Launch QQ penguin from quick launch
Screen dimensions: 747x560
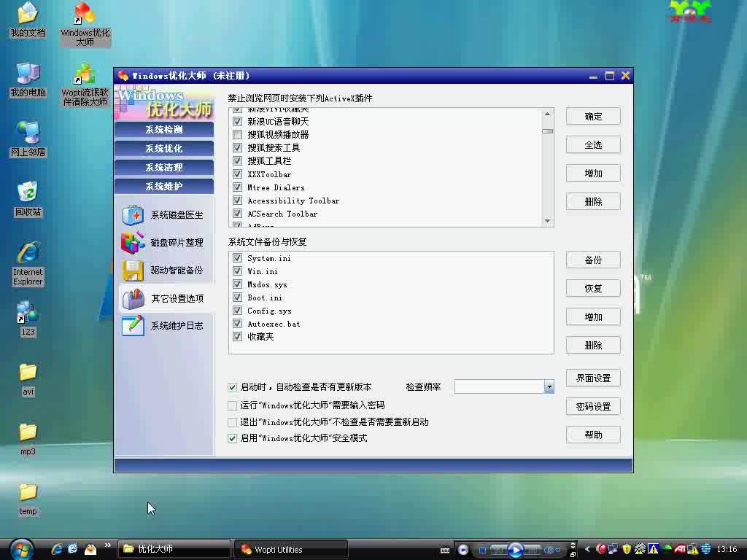coord(90,549)
